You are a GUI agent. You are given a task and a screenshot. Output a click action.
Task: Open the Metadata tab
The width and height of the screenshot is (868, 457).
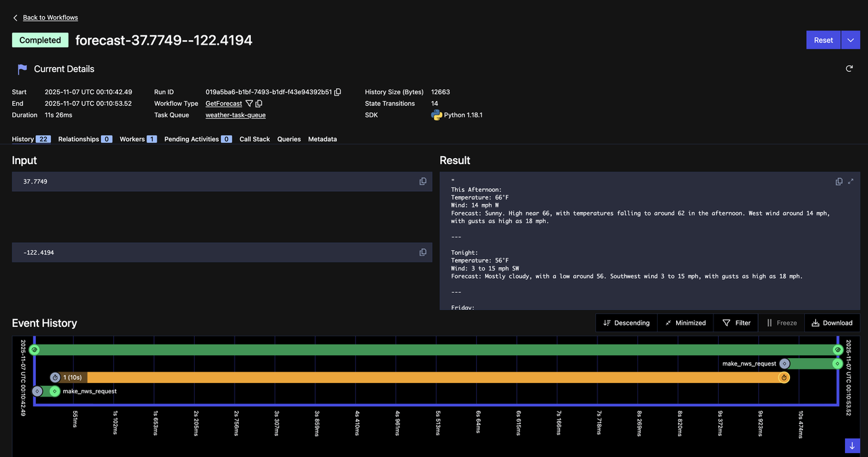pos(322,139)
